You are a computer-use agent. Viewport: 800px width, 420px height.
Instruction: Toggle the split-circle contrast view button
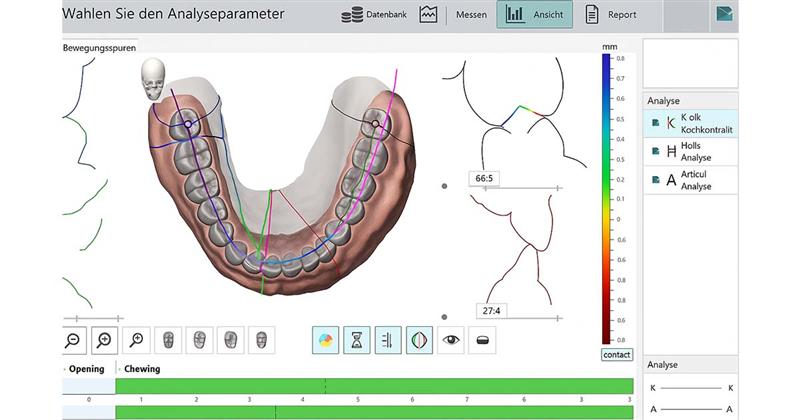click(419, 340)
